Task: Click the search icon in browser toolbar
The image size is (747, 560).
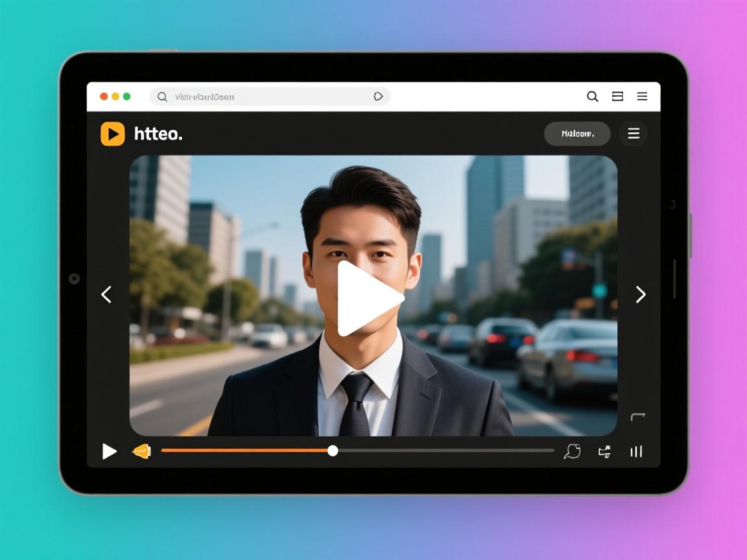Action: click(592, 97)
